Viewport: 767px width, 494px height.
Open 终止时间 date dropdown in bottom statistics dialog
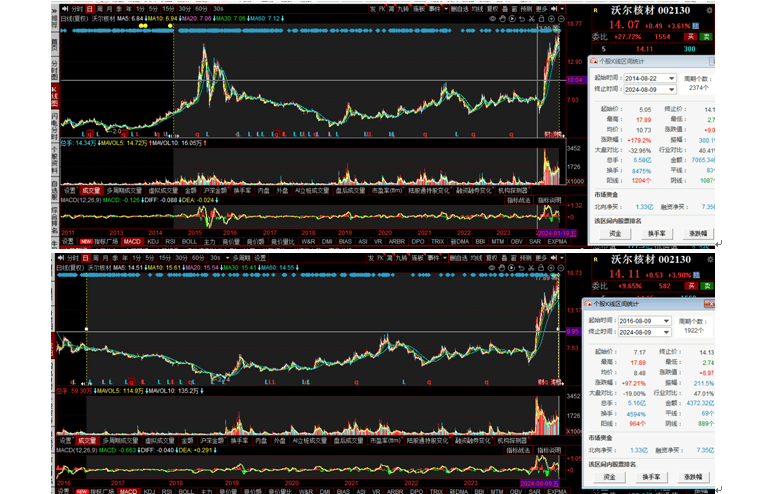tap(666, 332)
